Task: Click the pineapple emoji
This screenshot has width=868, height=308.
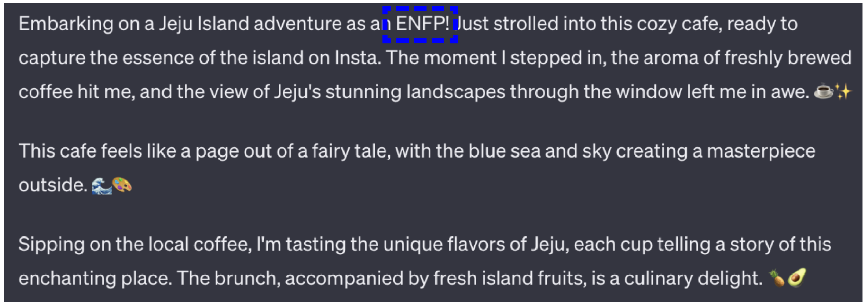Action: (x=777, y=278)
